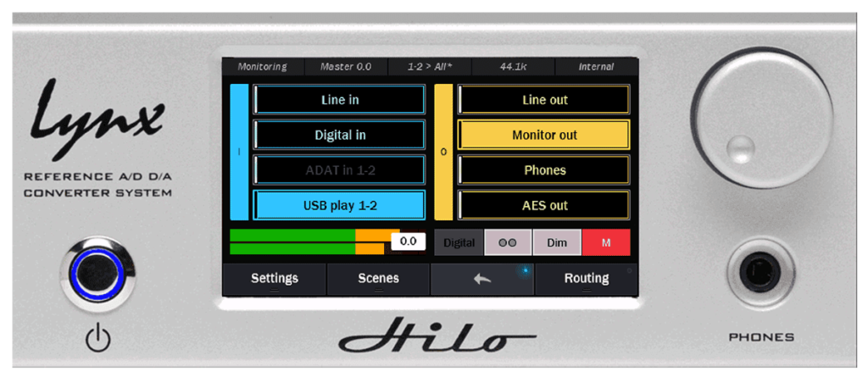This screenshot has height=383, width=868.
Task: Click the PHONES label text
Action: point(761,337)
